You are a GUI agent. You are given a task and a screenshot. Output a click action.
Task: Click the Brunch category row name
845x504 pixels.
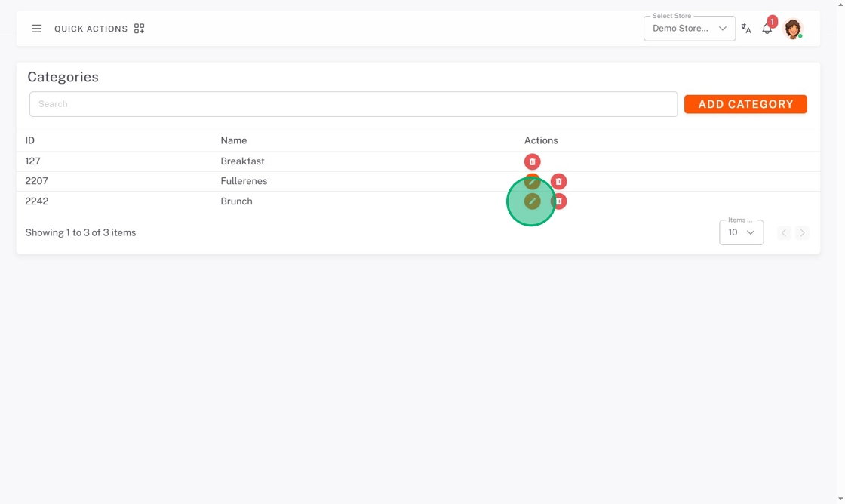pyautogui.click(x=236, y=201)
